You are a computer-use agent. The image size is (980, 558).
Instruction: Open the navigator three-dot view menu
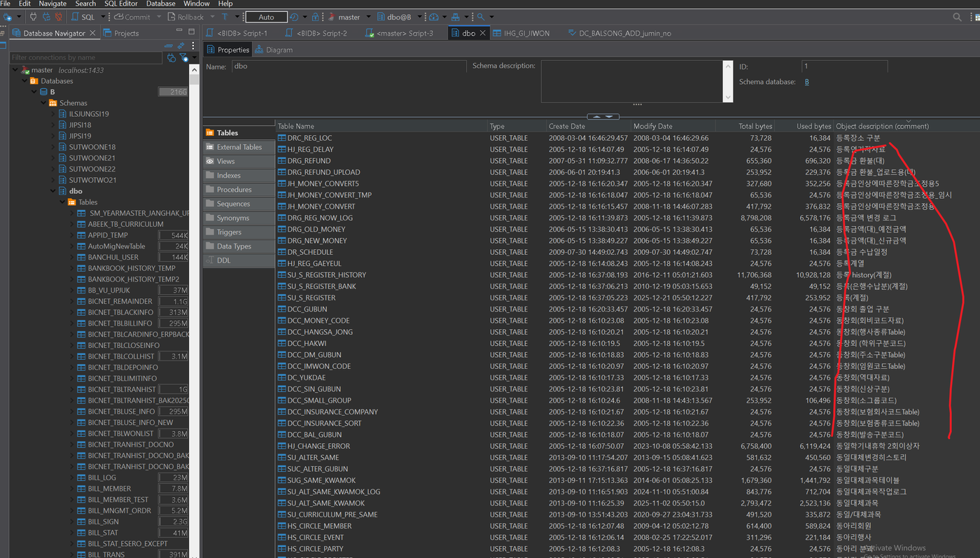click(x=193, y=46)
